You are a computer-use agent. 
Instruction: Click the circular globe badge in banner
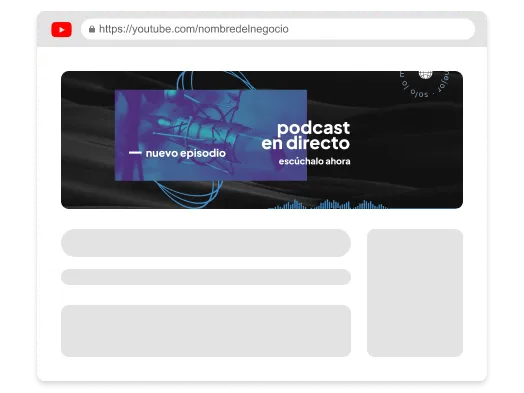pos(425,84)
